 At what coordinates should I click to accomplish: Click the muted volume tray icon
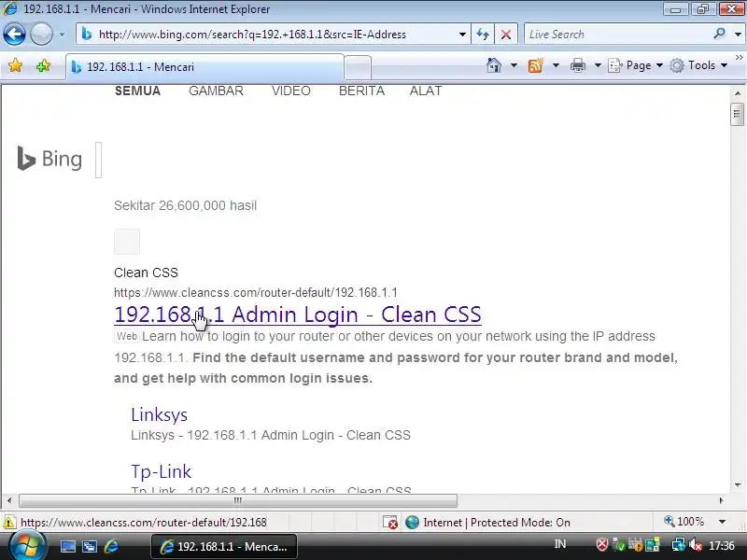[x=695, y=545]
